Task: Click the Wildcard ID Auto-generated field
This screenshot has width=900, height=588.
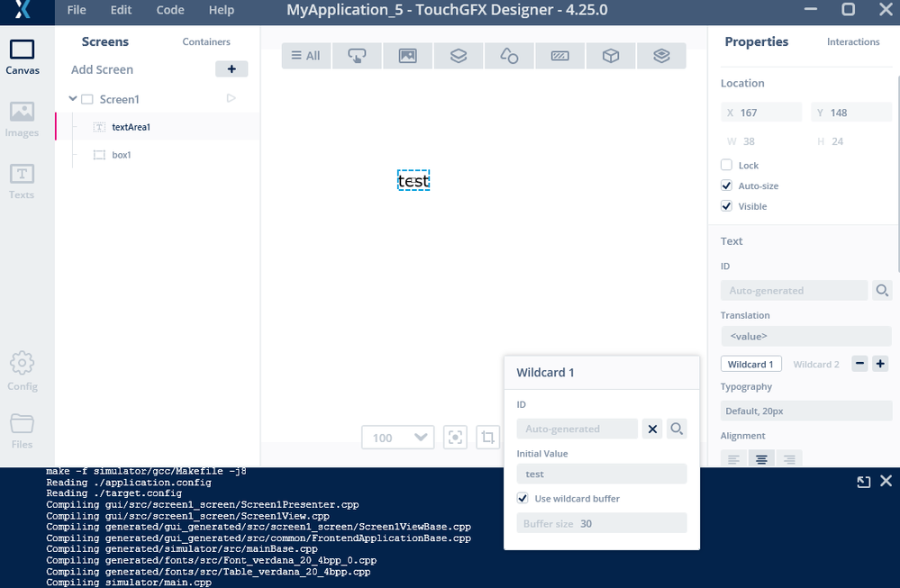Action: (577, 429)
